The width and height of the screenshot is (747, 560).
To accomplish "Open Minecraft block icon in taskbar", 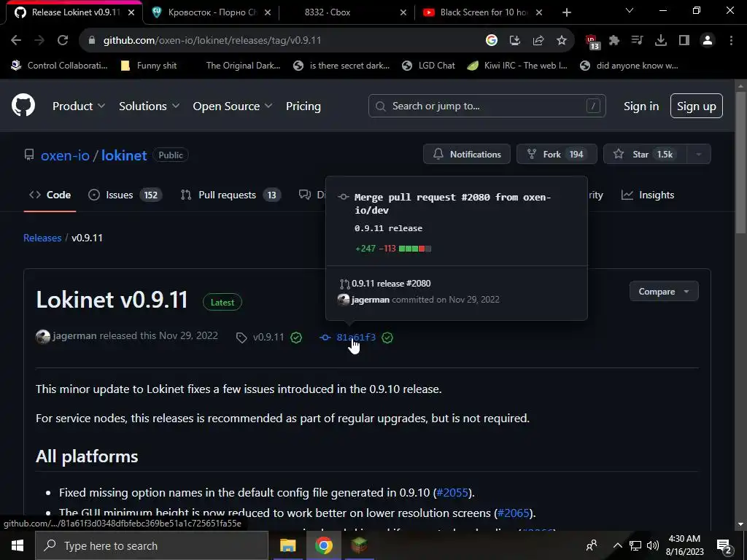I will 359,545.
